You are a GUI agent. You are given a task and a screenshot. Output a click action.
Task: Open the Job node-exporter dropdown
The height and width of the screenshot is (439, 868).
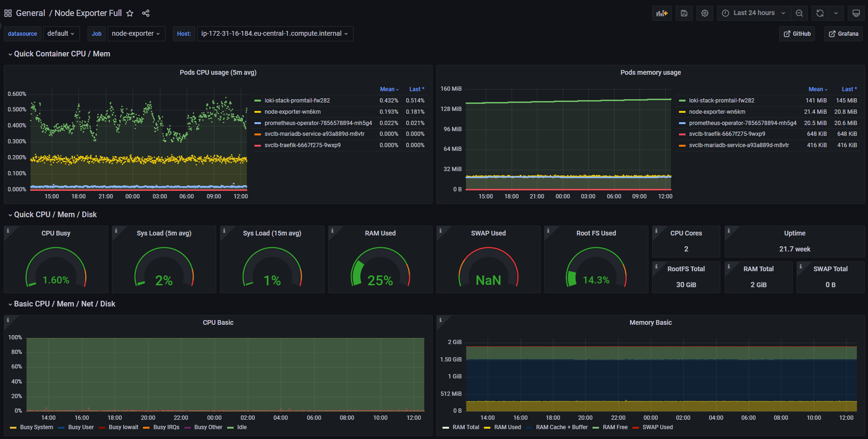(x=136, y=34)
